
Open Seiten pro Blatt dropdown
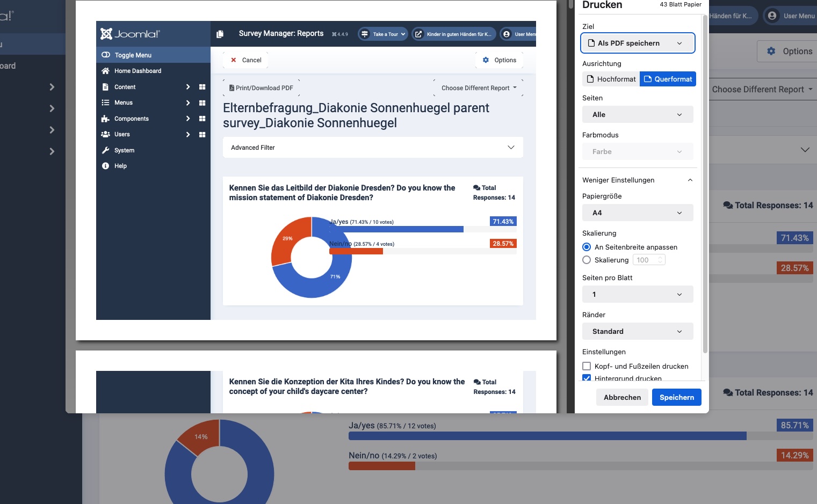637,295
